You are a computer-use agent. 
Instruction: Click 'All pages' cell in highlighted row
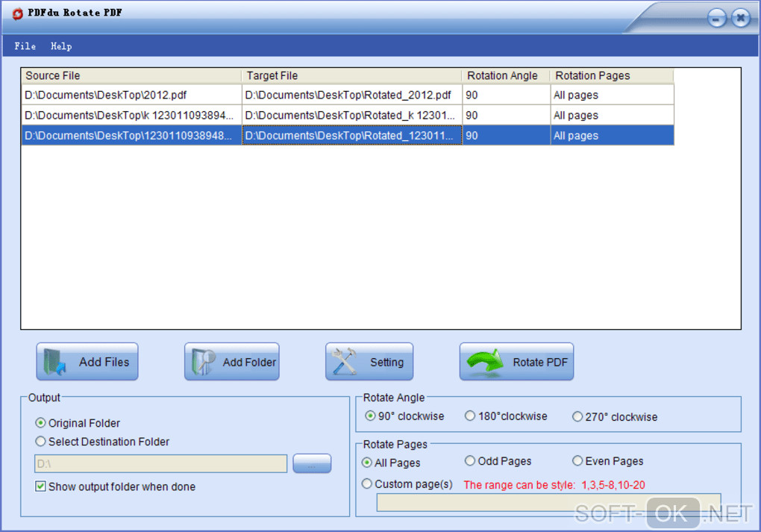click(612, 136)
